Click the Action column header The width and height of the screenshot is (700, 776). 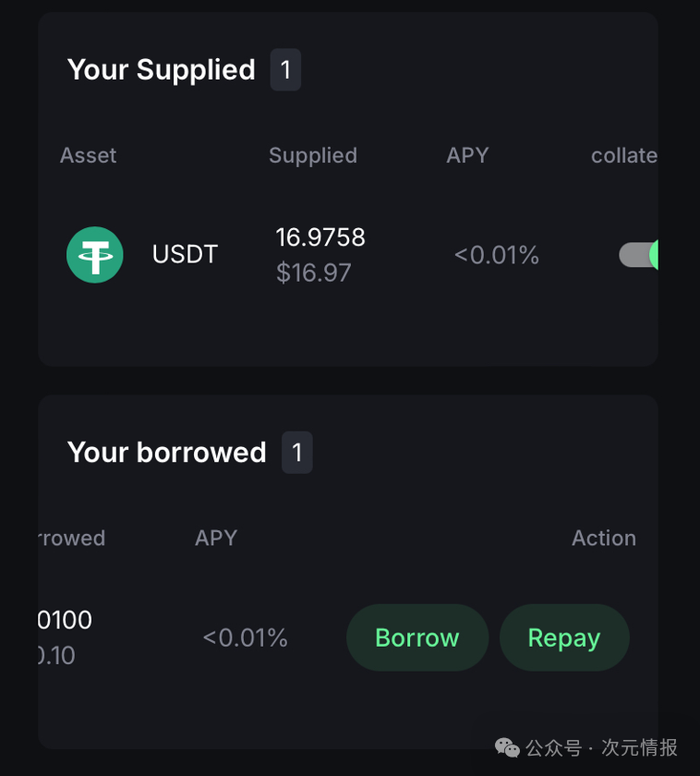pyautogui.click(x=603, y=538)
